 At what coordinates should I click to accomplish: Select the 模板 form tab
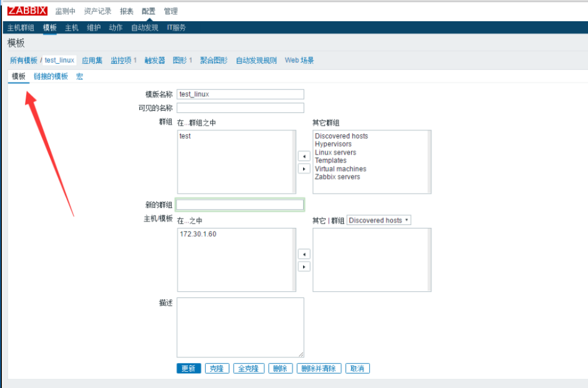tap(19, 76)
